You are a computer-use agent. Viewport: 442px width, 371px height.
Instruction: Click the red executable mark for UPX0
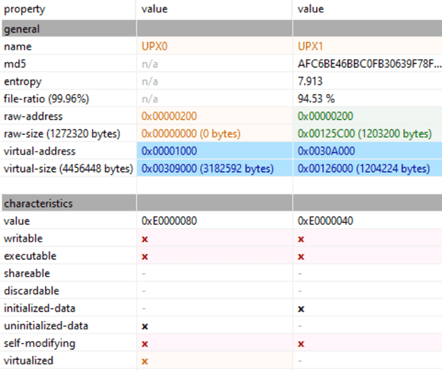[145, 257]
